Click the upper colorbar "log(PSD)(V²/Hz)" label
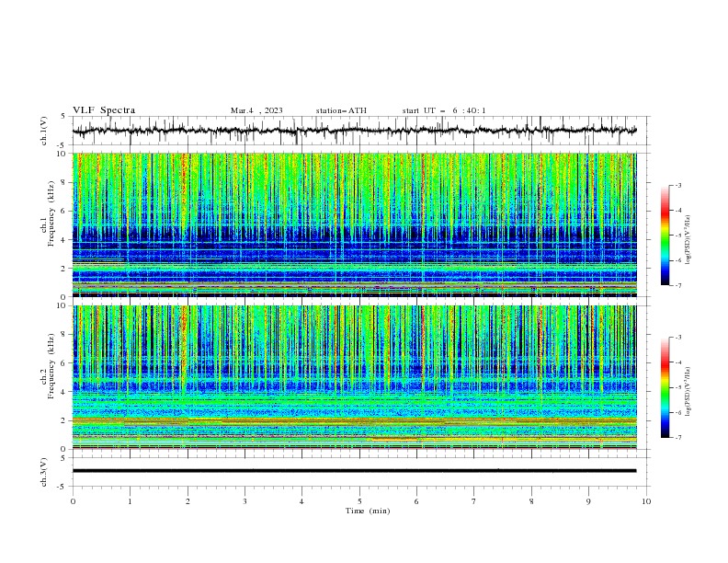This screenshot has width=728, height=563. click(x=688, y=240)
